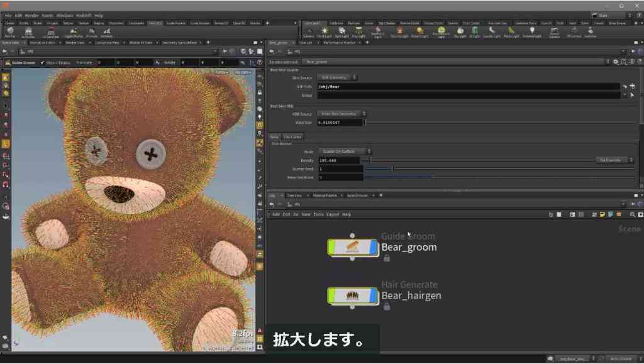
Task: Select the Ambient Light shelf tool
Action: 532,32
